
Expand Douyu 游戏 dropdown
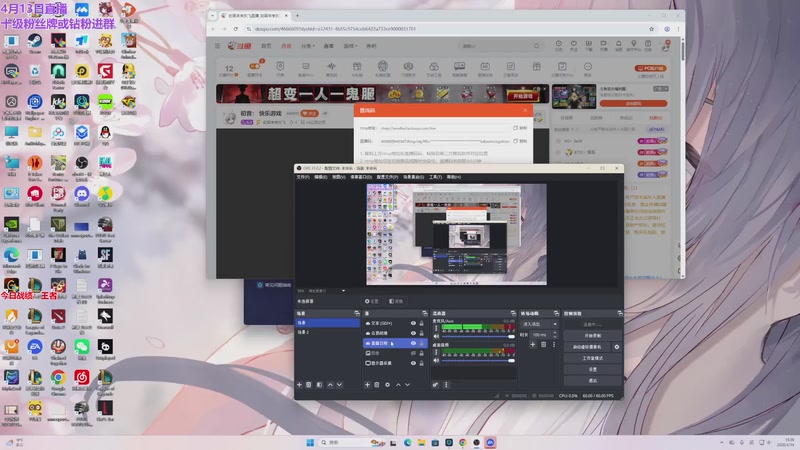(350, 46)
